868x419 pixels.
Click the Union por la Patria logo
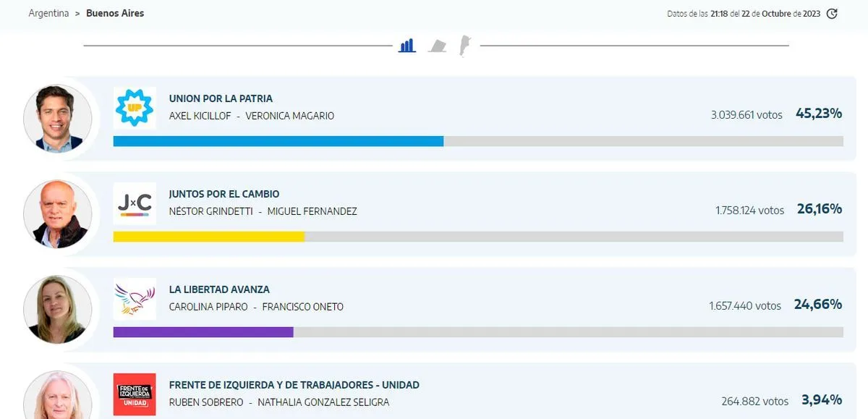click(x=135, y=108)
